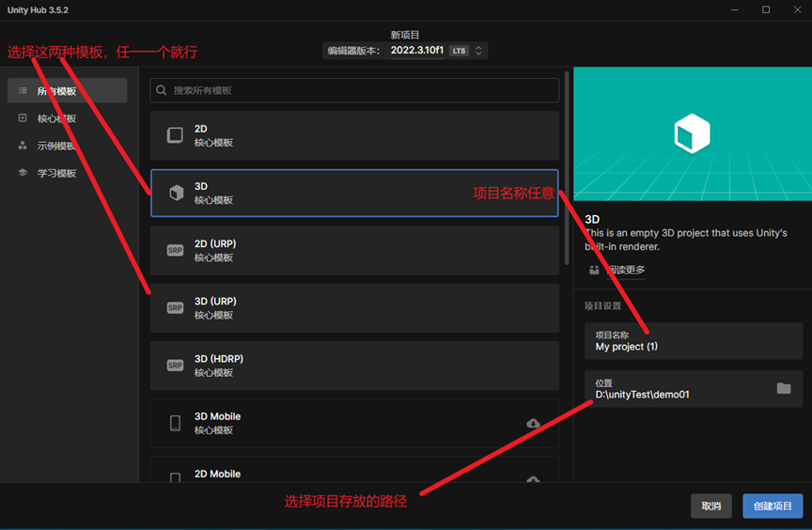The width and height of the screenshot is (812, 530).
Task: Select the 3D Mobile template
Action: pos(354,423)
